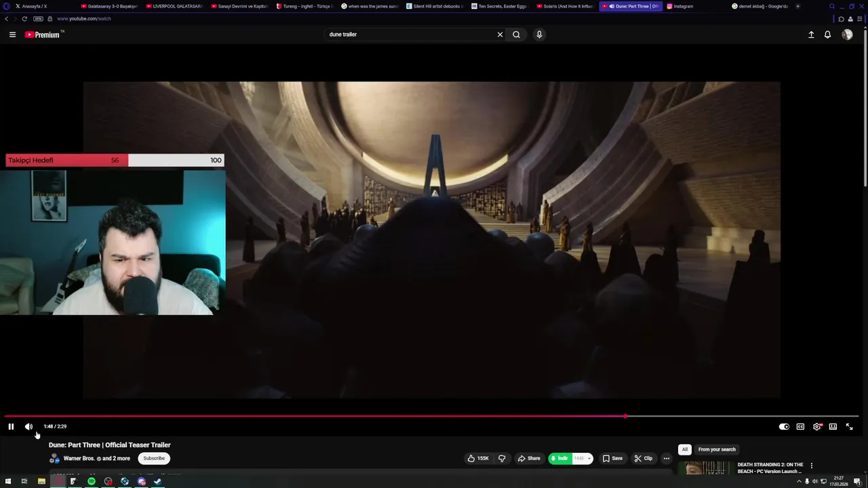
Task: Switch to Sanayi Devrimi ve Kapitalizm tab
Action: click(x=239, y=6)
